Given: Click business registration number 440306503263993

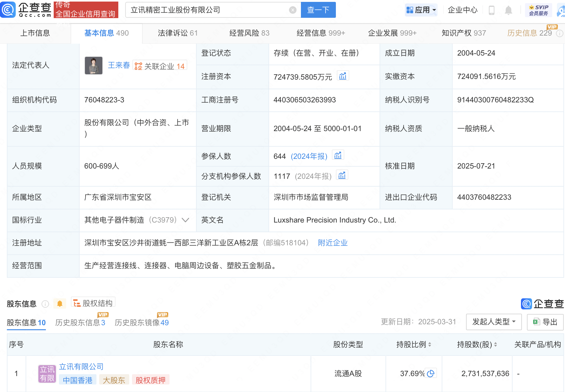Looking at the screenshot, I should click(x=305, y=100).
